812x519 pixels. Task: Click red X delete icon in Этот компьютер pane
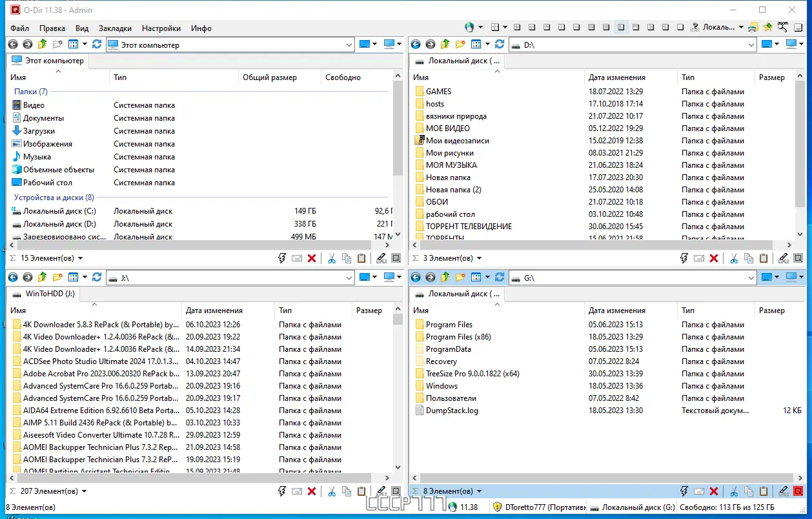point(312,258)
